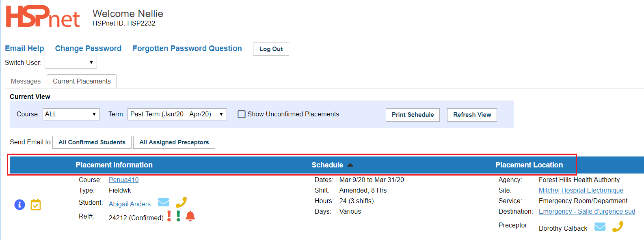Email student Abigail Anders via envelope icon
The image size is (644, 240).
(x=163, y=202)
